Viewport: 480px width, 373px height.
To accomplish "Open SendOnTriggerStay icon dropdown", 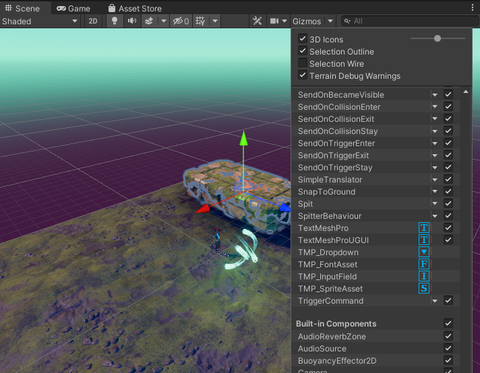I will tap(435, 167).
